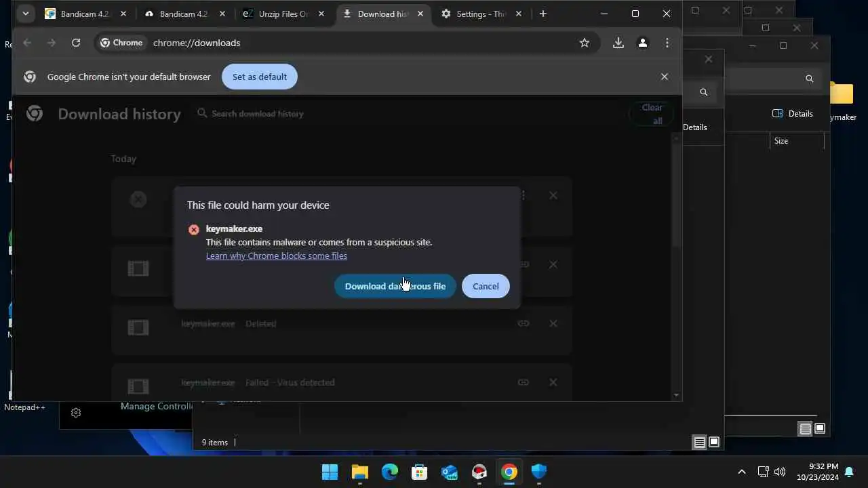
Task: Close the Settings tab
Action: [x=519, y=14]
